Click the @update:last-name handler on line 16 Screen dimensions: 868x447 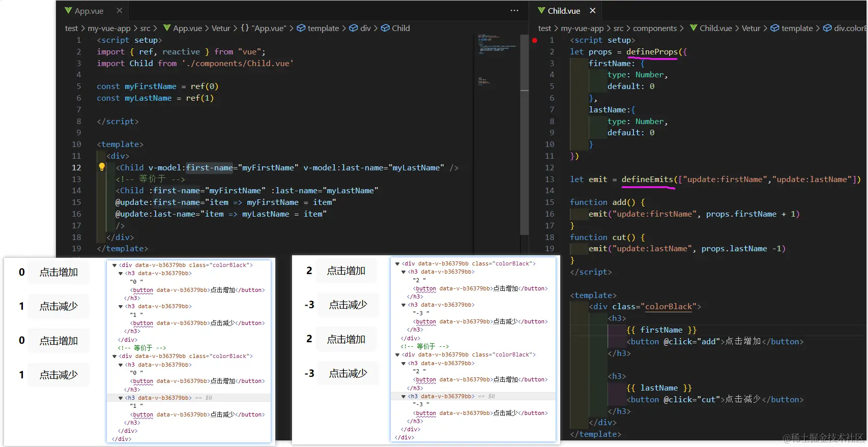pos(221,214)
